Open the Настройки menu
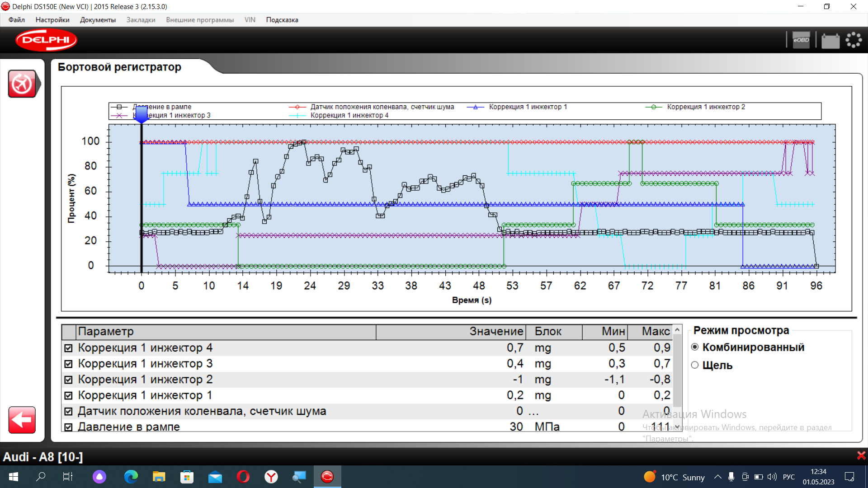Screen dimensions: 868x488 52,20
